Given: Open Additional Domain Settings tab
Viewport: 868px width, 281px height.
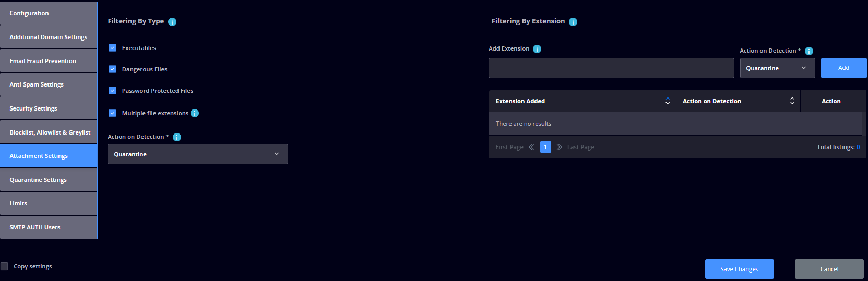Looking at the screenshot, I should pos(49,37).
